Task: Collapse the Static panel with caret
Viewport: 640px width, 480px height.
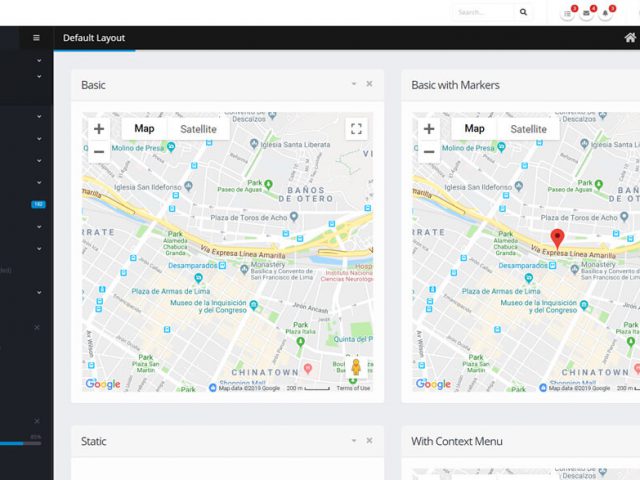Action: pos(353,441)
